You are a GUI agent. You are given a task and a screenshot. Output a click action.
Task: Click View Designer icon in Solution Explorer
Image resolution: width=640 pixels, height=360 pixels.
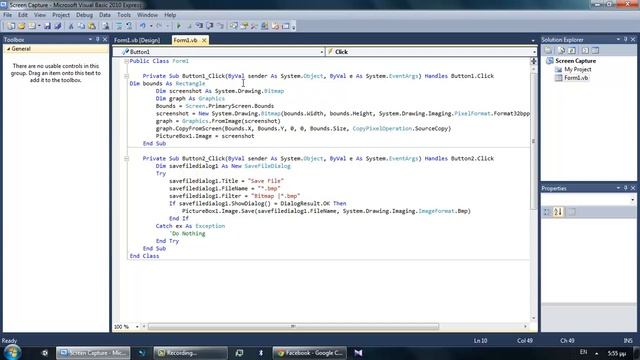coord(596,50)
